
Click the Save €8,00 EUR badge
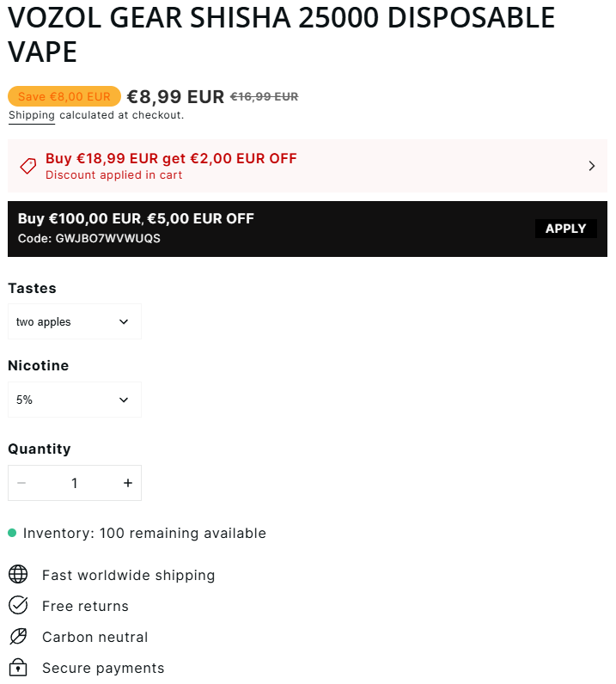click(x=64, y=96)
